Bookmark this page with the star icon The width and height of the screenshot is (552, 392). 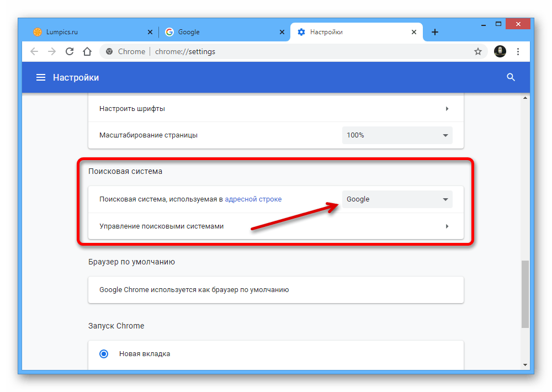tap(477, 52)
